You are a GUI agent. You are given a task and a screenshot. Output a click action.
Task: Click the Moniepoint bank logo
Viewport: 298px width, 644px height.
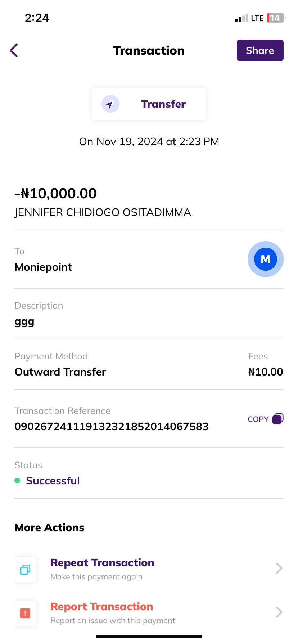265,259
